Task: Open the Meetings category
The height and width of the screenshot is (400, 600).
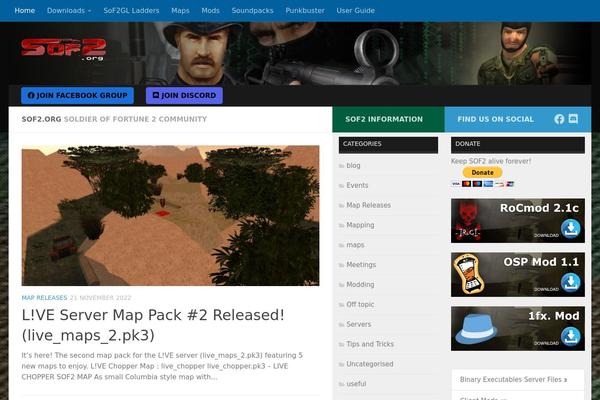Action: (361, 265)
